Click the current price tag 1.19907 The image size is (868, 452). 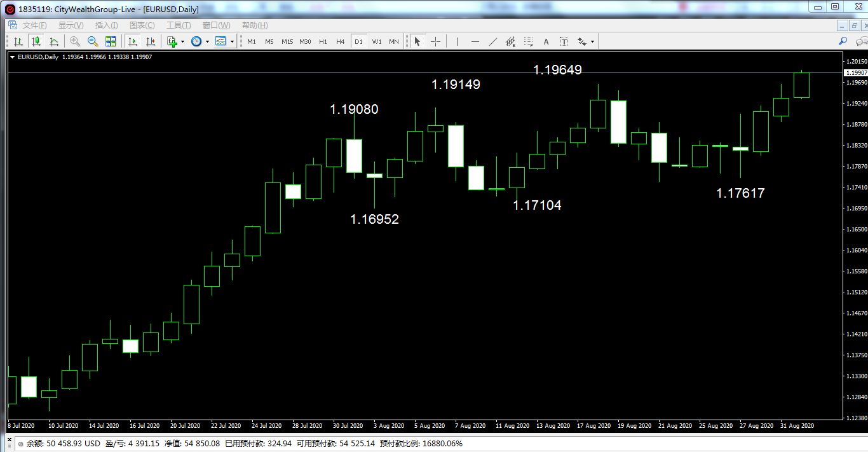(855, 73)
